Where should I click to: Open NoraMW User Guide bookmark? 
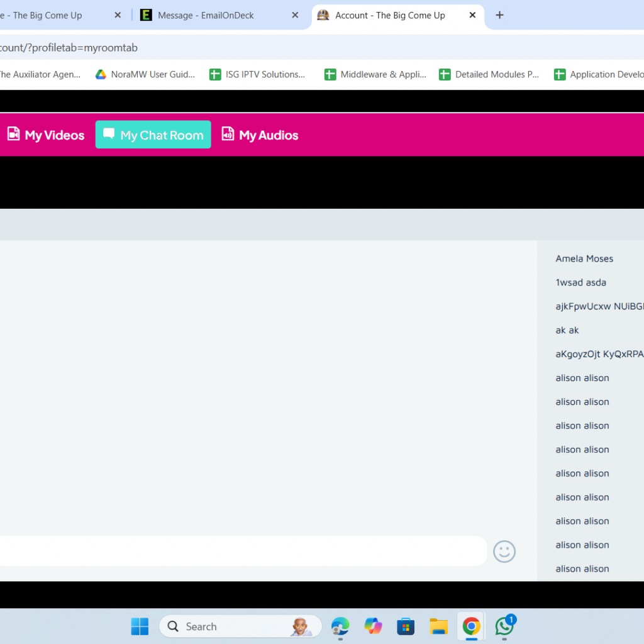[x=145, y=74]
